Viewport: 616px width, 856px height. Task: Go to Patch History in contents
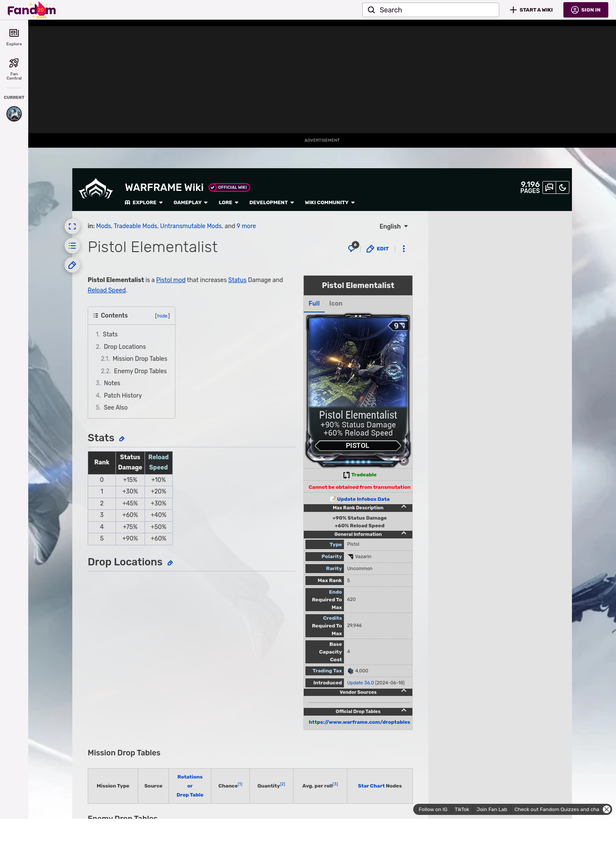[x=123, y=395]
